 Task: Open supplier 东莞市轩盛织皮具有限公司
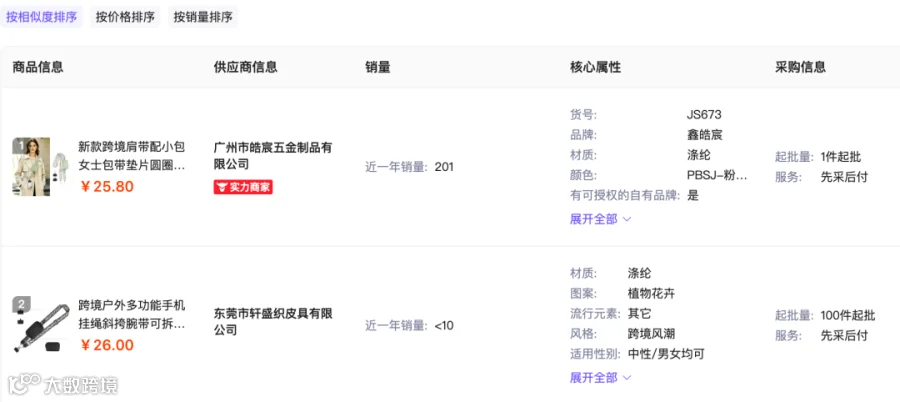(273, 322)
